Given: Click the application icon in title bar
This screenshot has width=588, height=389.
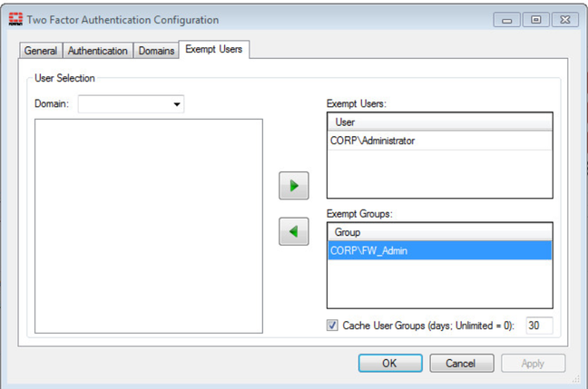Looking at the screenshot, I should (x=15, y=19).
